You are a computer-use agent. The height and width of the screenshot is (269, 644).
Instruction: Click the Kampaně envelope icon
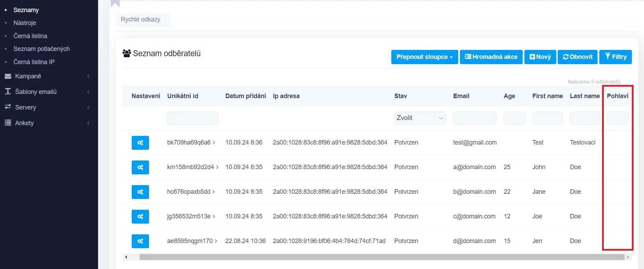tap(8, 76)
